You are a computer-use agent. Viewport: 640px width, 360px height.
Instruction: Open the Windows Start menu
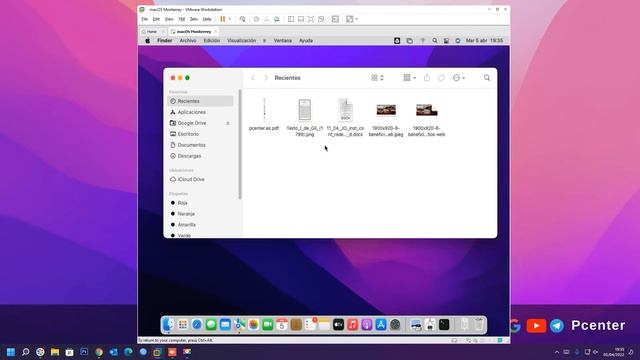(11, 352)
